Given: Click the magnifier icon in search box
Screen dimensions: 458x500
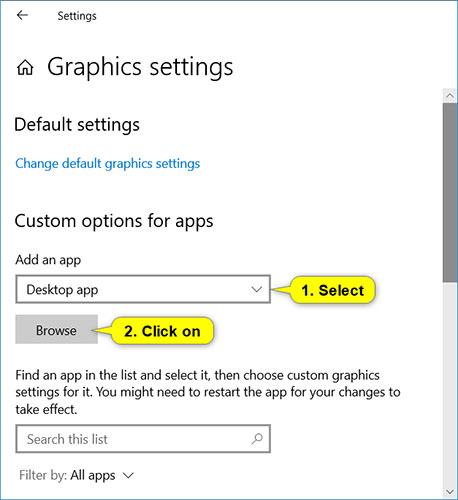Looking at the screenshot, I should point(257,439).
